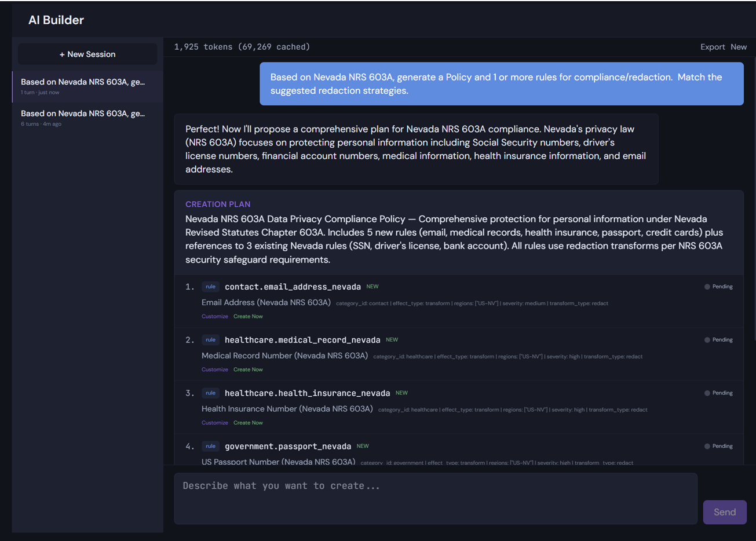
Task: Create Now for contact.email_address_nevada rule
Action: [x=248, y=316]
